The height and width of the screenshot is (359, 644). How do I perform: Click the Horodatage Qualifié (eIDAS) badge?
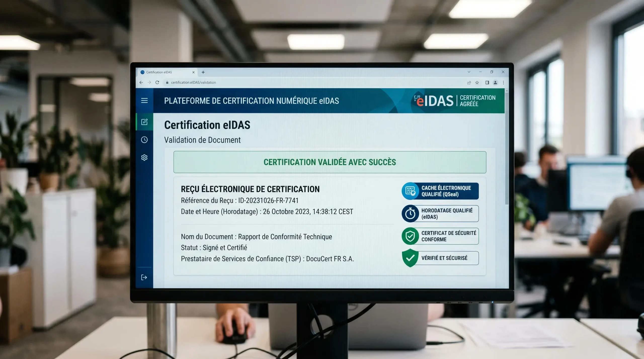tap(440, 214)
